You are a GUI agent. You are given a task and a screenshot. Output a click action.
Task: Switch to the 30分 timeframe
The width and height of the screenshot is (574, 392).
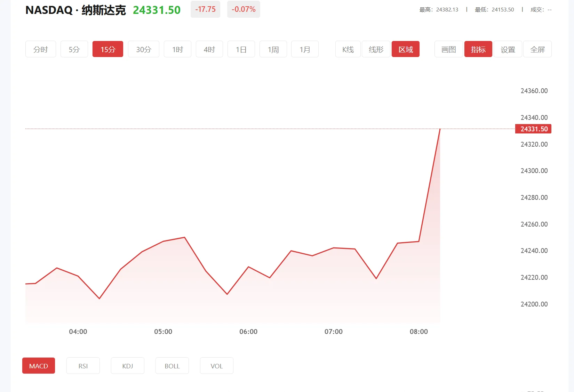click(x=143, y=49)
